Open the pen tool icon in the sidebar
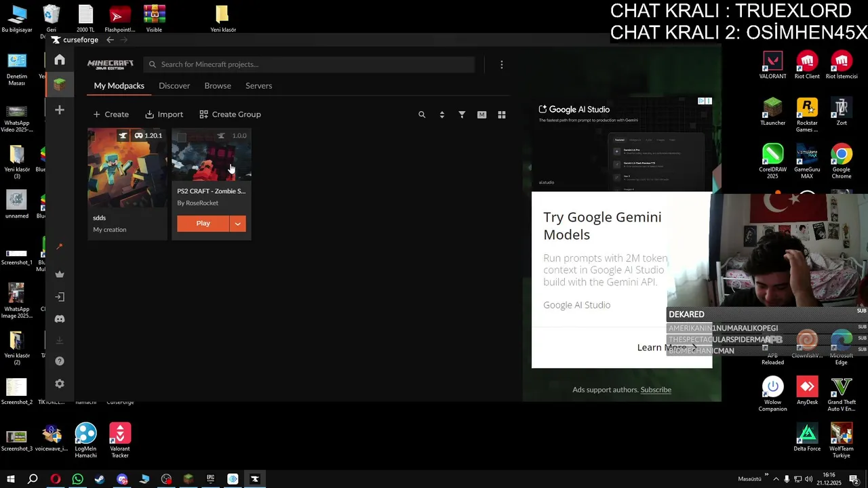 60,247
